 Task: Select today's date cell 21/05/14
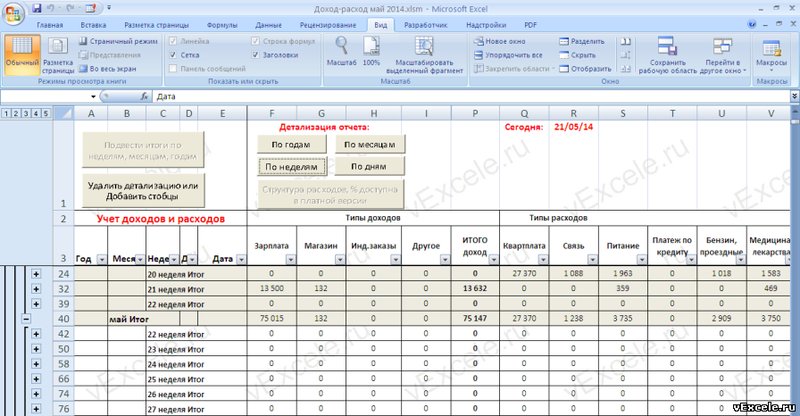point(573,127)
